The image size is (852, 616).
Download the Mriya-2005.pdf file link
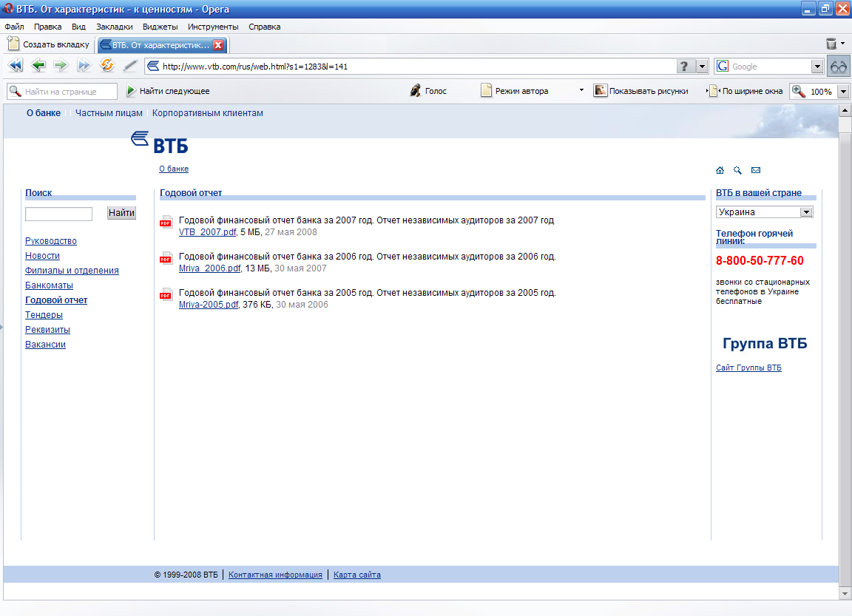click(209, 305)
